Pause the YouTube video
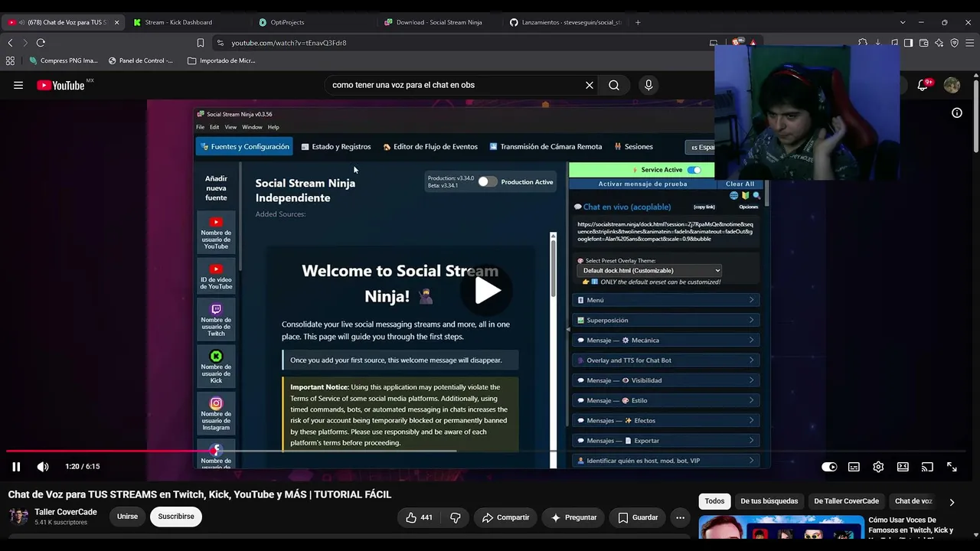980x551 pixels. (x=16, y=466)
